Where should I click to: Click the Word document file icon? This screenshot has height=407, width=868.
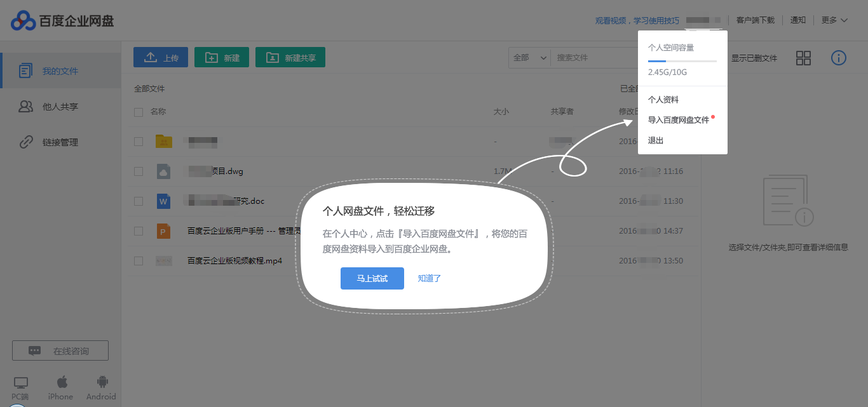pos(164,201)
